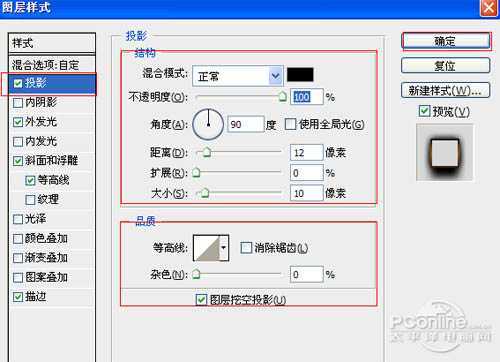
Task: Click the 等高线 contour thumbnail
Action: [207, 248]
